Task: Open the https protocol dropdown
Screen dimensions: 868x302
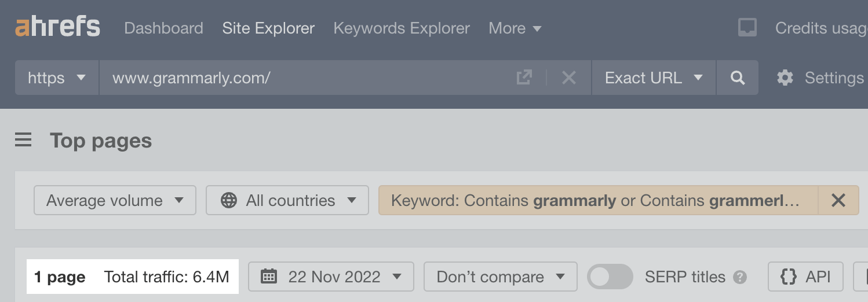Action: click(x=57, y=78)
